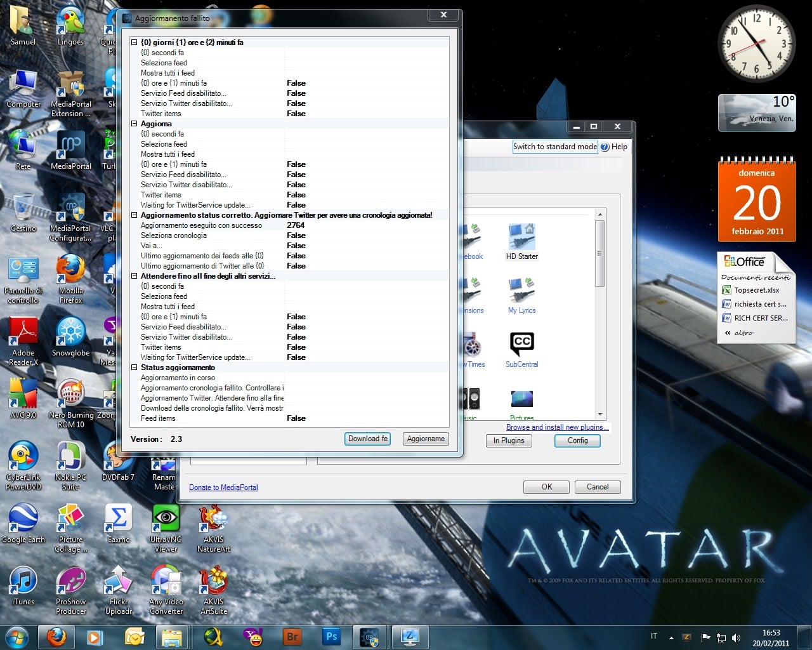Collapse the Attendere fino all fine group

tap(134, 276)
